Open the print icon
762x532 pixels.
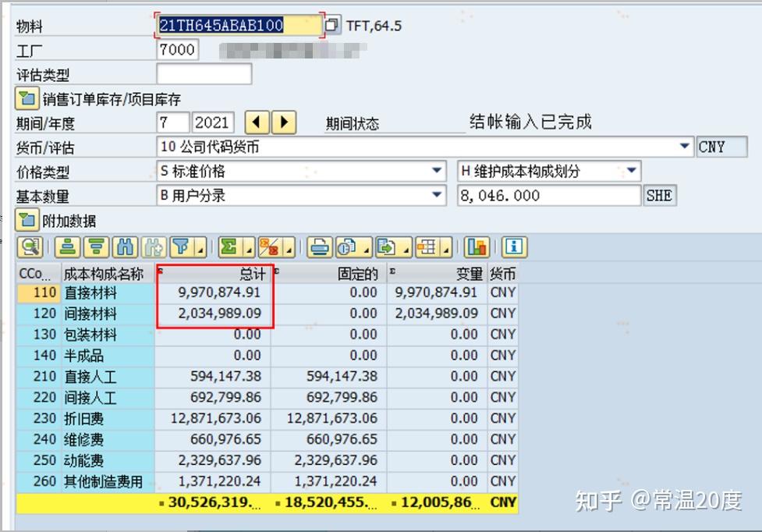point(318,248)
